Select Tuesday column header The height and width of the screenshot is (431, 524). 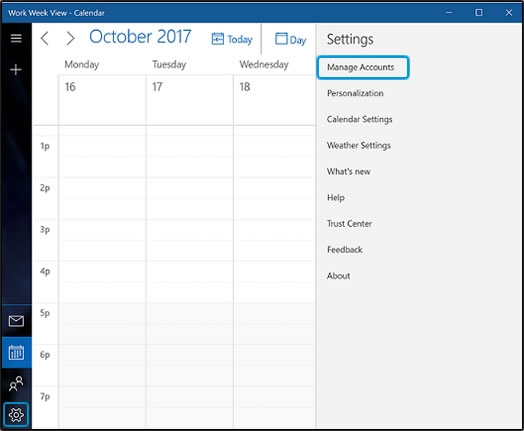[169, 64]
